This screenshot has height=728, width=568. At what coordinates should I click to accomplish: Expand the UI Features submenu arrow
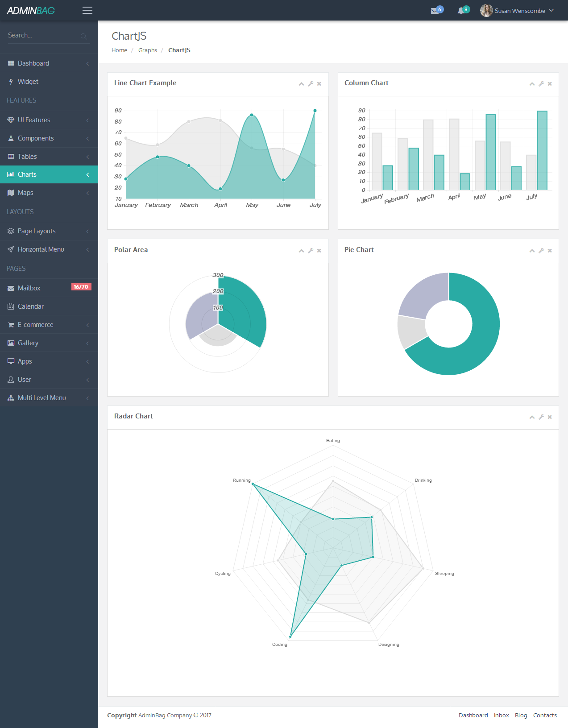[87, 120]
